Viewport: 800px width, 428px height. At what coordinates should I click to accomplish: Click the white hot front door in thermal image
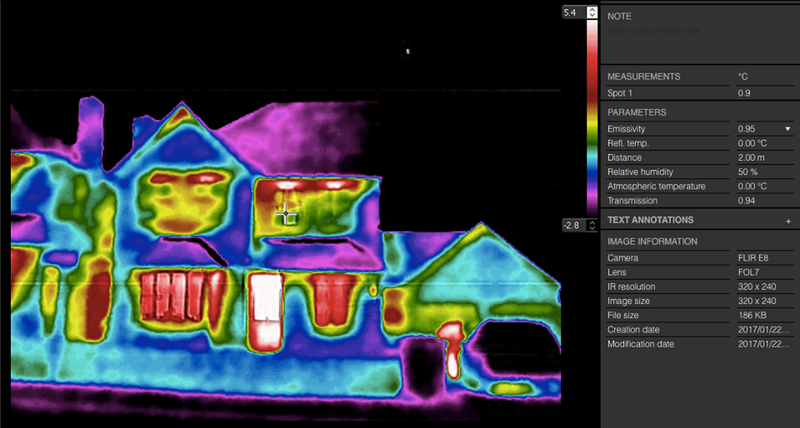tap(265, 310)
